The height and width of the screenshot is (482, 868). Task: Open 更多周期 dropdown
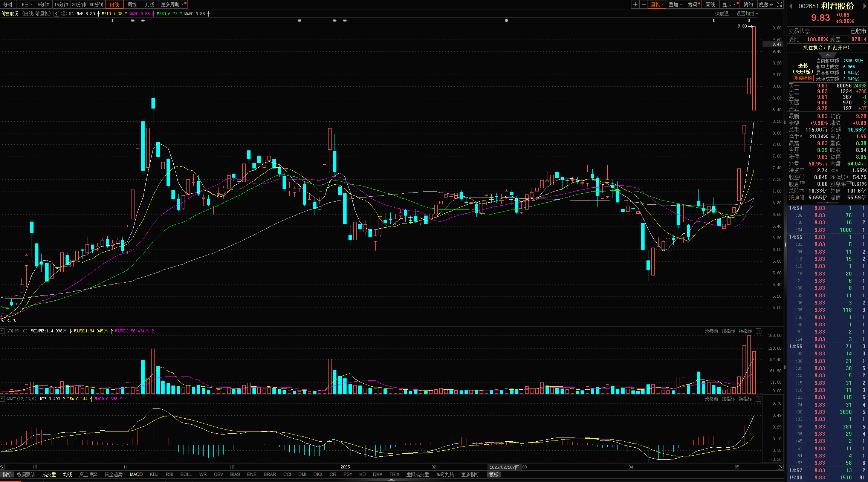pos(173,5)
